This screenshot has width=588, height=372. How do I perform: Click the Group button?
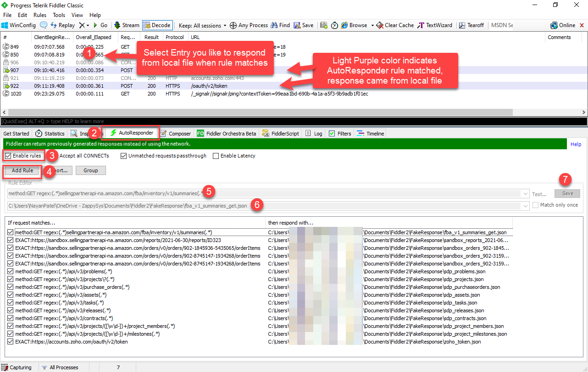[x=90, y=170]
